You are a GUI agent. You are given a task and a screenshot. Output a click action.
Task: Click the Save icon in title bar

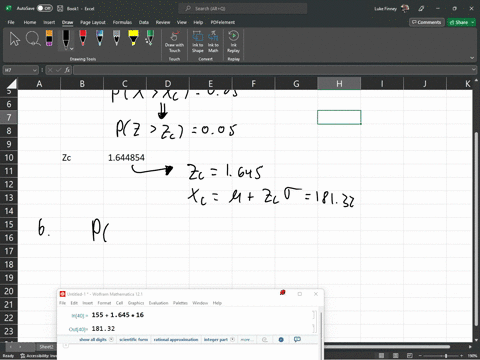(x=60, y=8)
